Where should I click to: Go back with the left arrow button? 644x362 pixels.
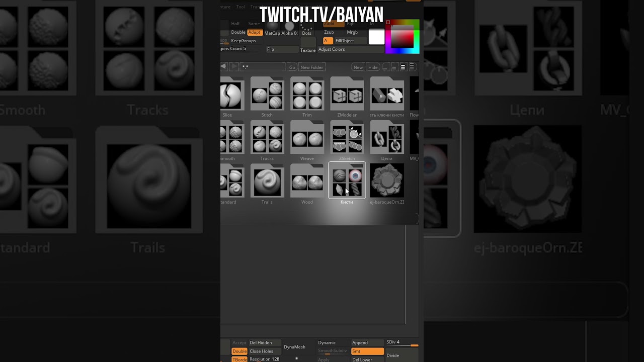click(223, 67)
